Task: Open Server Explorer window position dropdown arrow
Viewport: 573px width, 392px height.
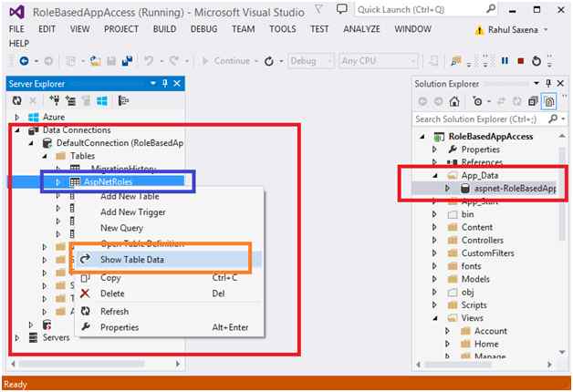Action: coord(153,84)
